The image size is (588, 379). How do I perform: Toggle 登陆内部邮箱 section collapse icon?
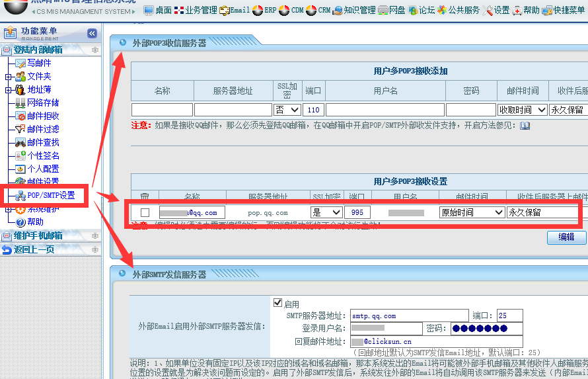[95, 50]
